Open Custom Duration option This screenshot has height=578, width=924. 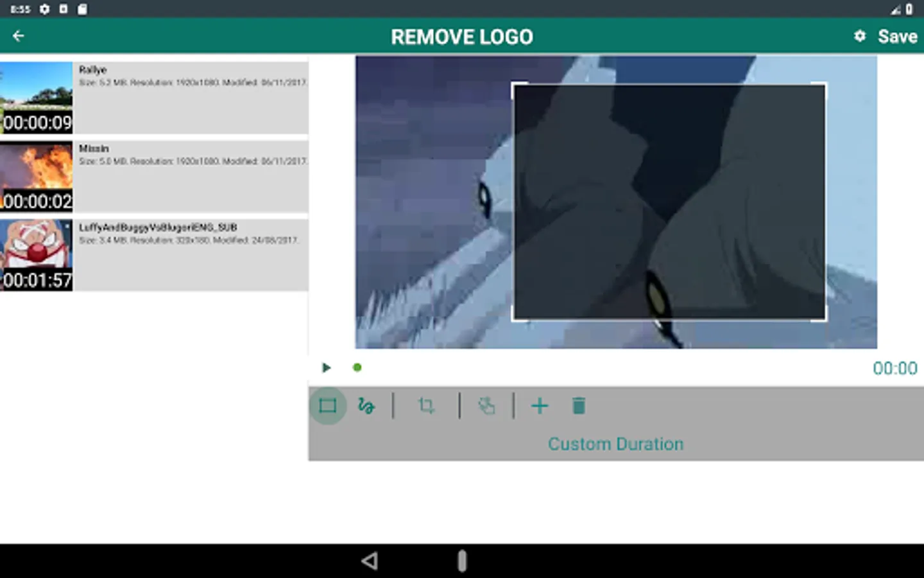pos(615,444)
